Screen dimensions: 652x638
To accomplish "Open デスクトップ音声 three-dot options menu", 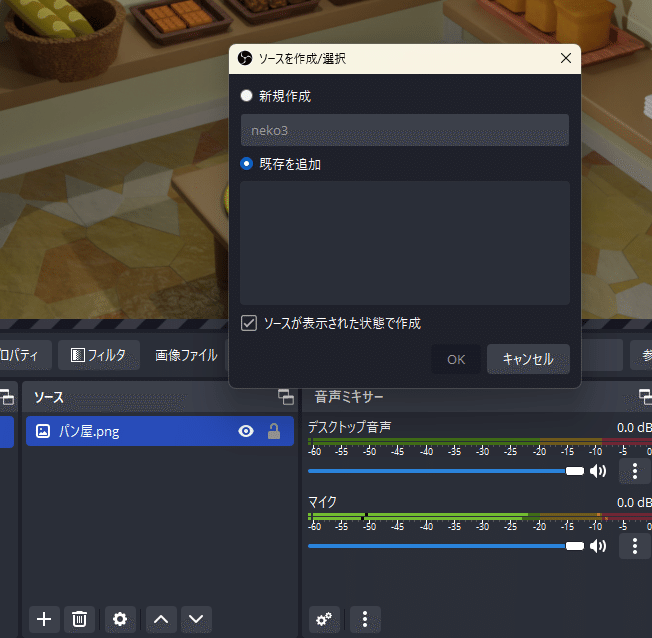I will coord(635,471).
